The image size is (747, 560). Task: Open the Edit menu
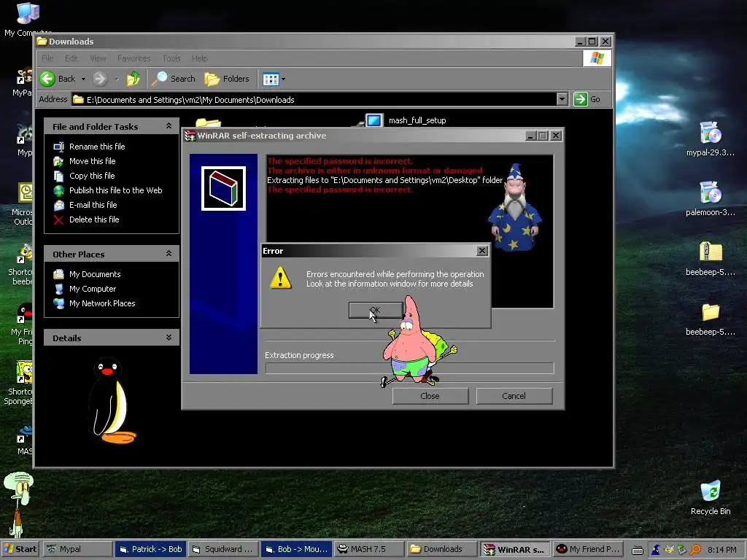[71, 58]
